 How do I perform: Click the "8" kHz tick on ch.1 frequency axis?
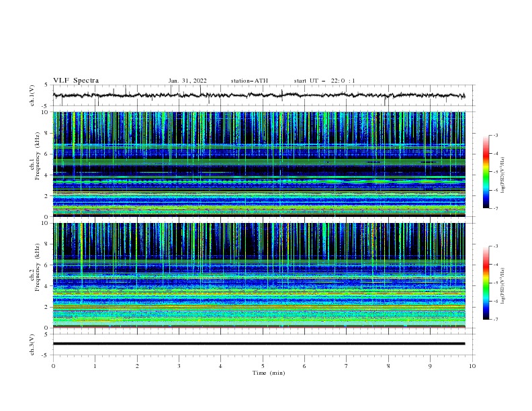point(47,133)
